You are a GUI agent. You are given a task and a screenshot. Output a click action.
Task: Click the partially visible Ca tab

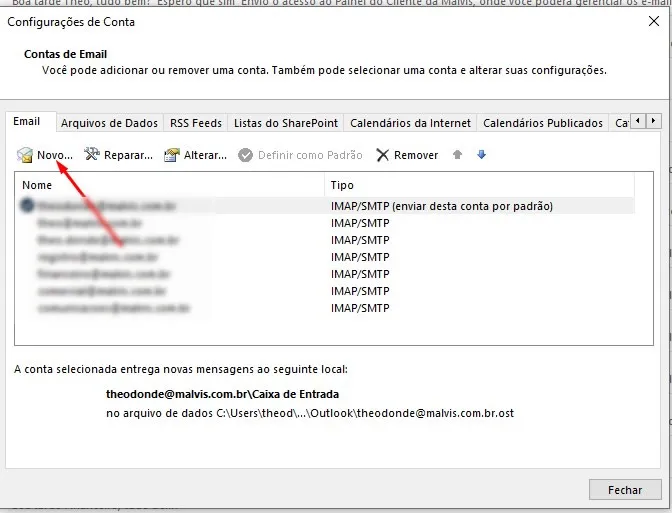tap(621, 123)
